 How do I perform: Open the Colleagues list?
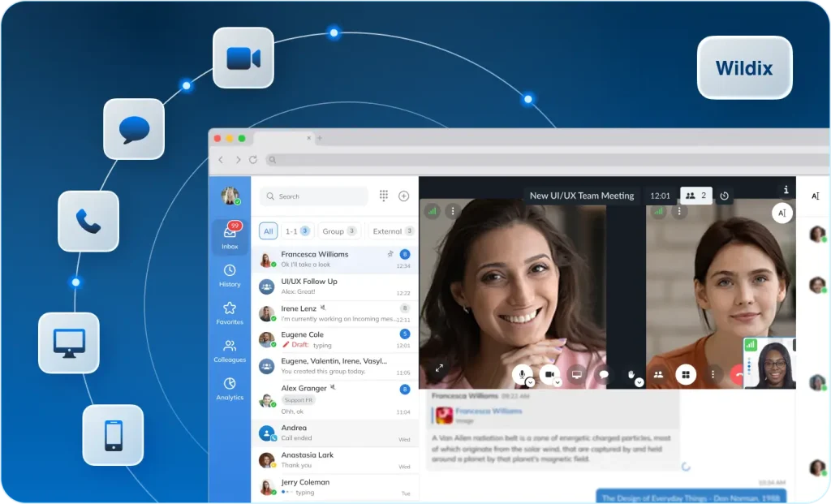(x=230, y=351)
